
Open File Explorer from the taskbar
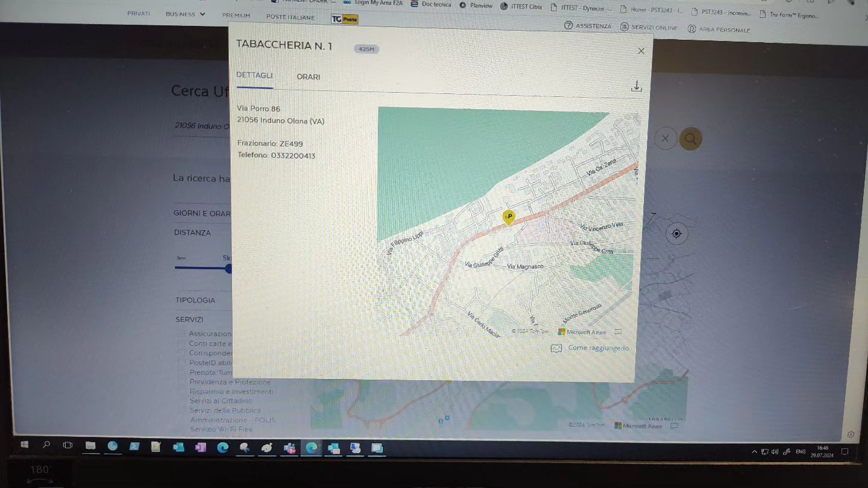pos(90,446)
